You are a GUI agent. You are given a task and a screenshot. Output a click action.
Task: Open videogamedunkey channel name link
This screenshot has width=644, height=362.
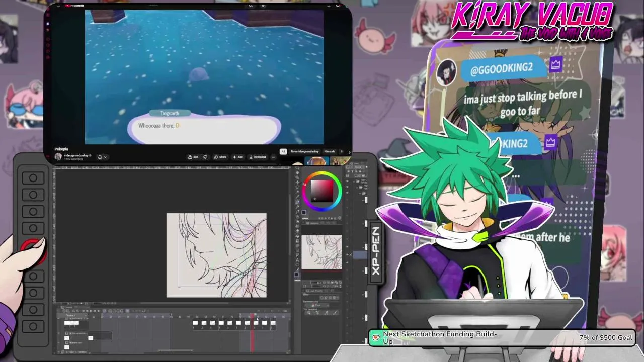pos(76,155)
